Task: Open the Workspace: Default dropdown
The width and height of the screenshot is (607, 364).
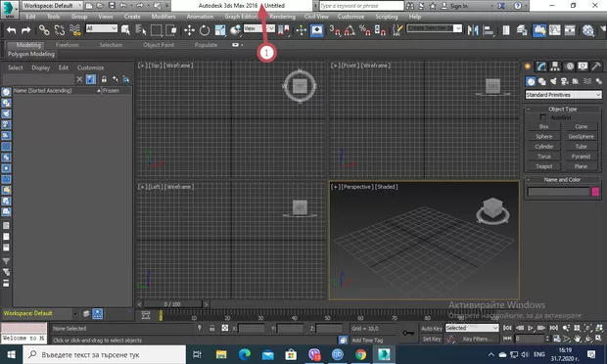Action: pos(52,6)
